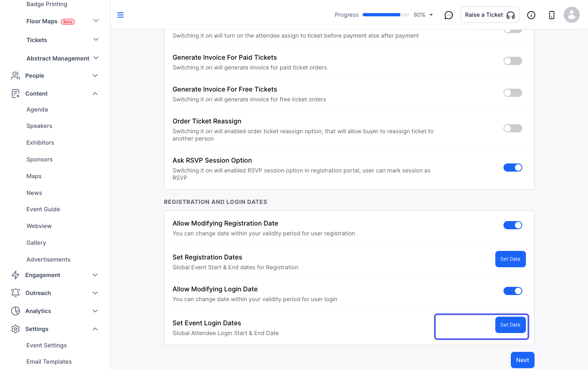Collapse the Settings section chevron
The width and height of the screenshot is (588, 369).
click(x=95, y=329)
